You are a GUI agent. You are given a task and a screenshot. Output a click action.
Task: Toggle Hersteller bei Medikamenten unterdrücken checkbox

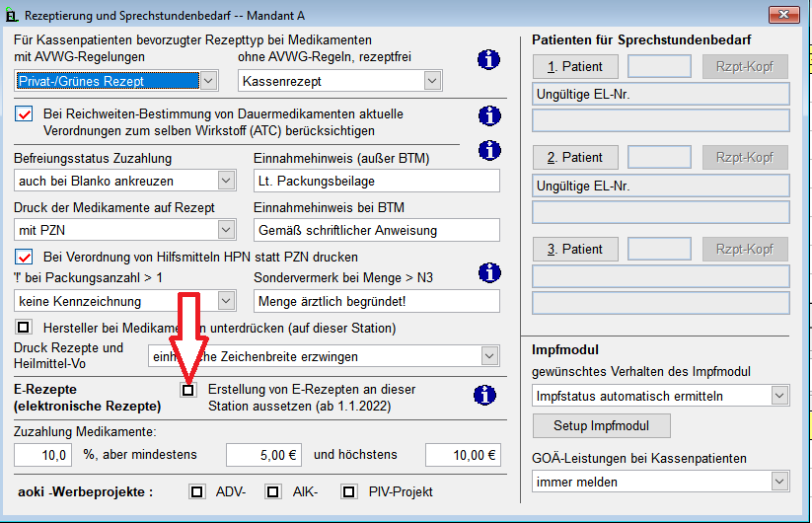pyautogui.click(x=25, y=327)
